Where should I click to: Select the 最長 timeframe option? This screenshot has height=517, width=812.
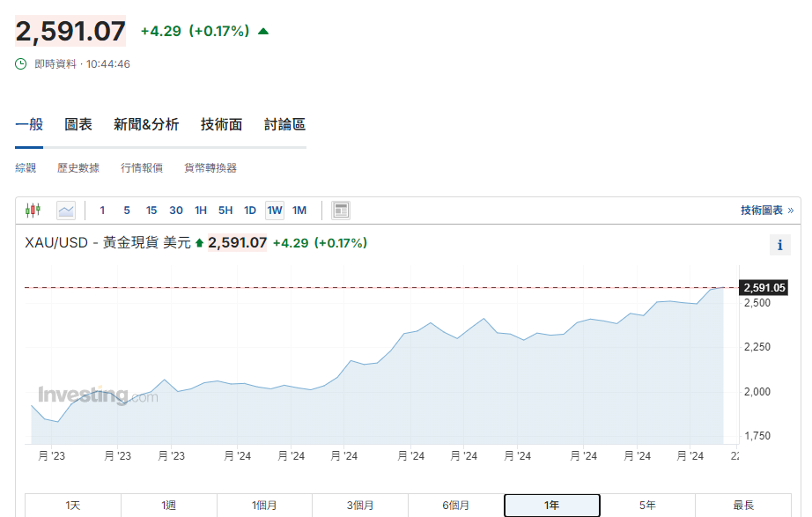pyautogui.click(x=743, y=506)
